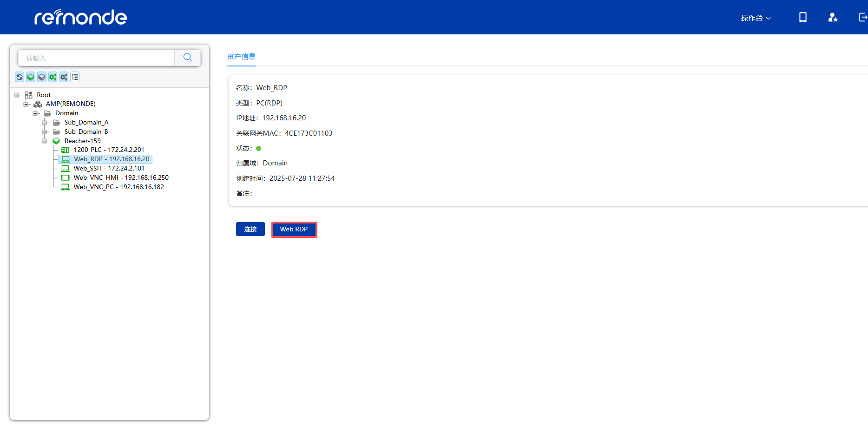
Task: Collapse the Root tree node
Action: (x=17, y=95)
